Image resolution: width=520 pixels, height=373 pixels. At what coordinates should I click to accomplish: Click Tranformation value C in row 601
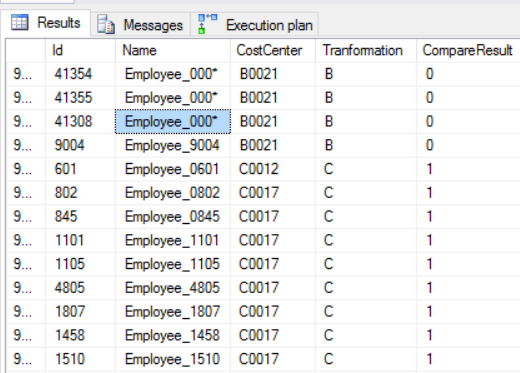coord(366,169)
